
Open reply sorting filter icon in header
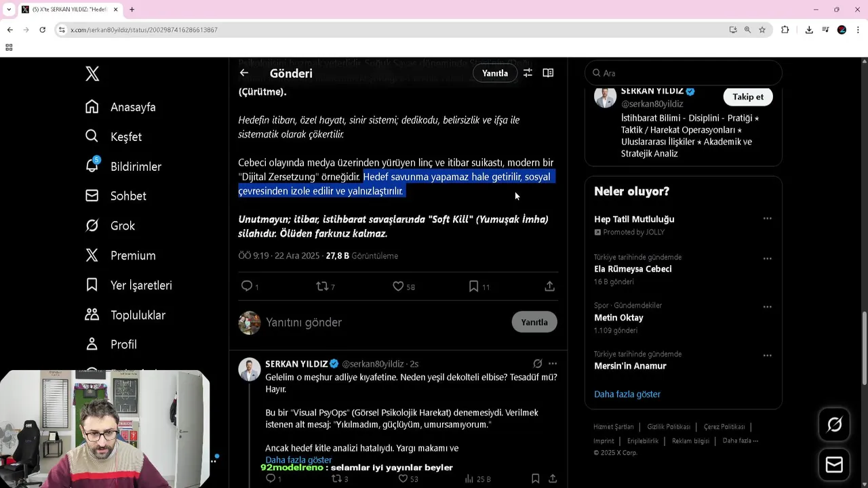point(528,73)
